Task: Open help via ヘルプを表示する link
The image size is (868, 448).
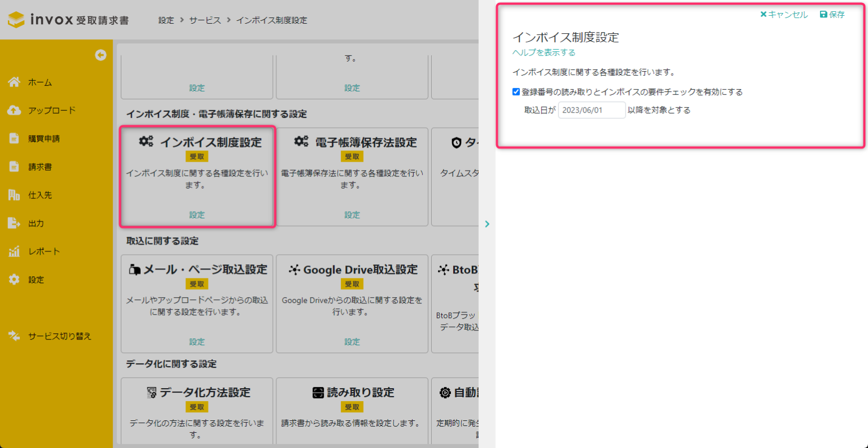Action: coord(543,52)
